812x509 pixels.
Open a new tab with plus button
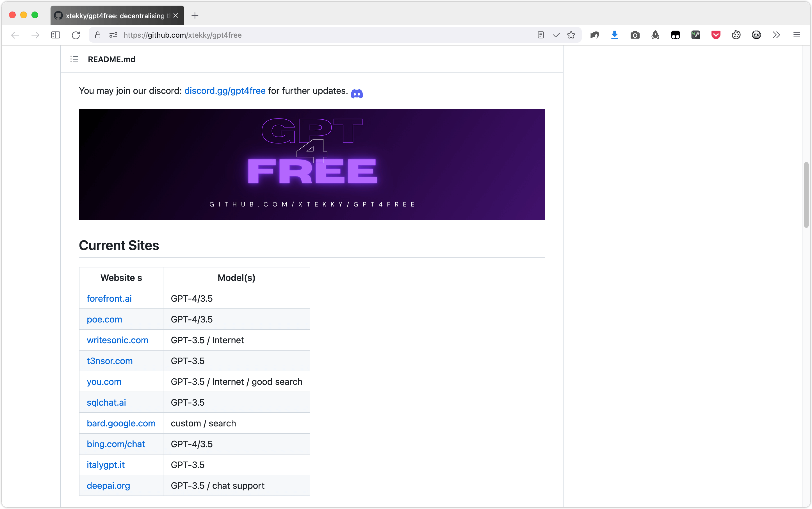(195, 15)
